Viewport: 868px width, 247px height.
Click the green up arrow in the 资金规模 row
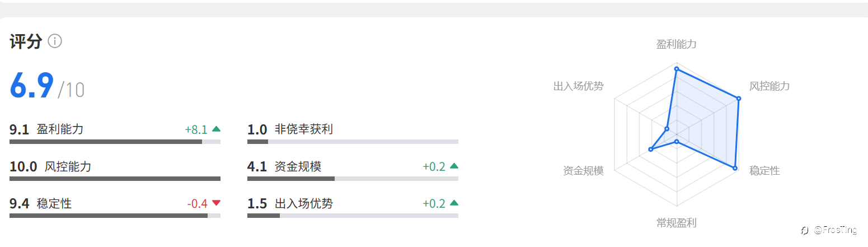click(x=454, y=166)
